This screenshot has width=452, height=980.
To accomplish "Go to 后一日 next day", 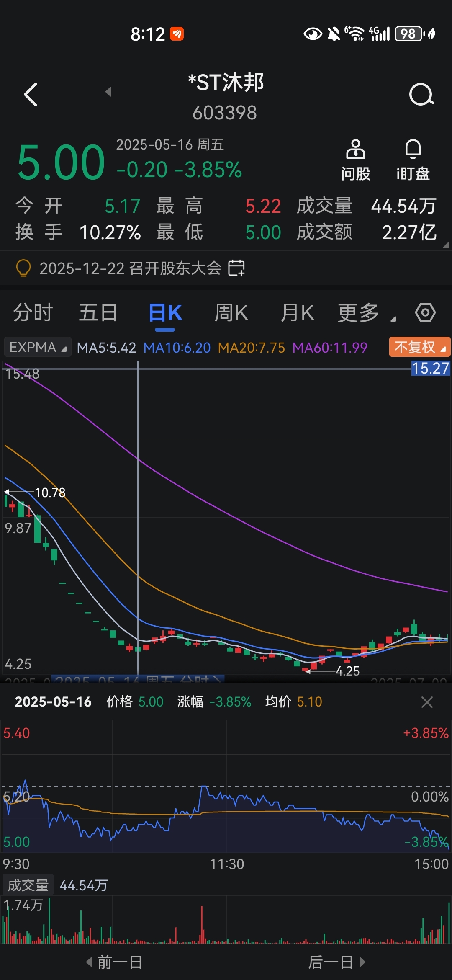I will [337, 962].
